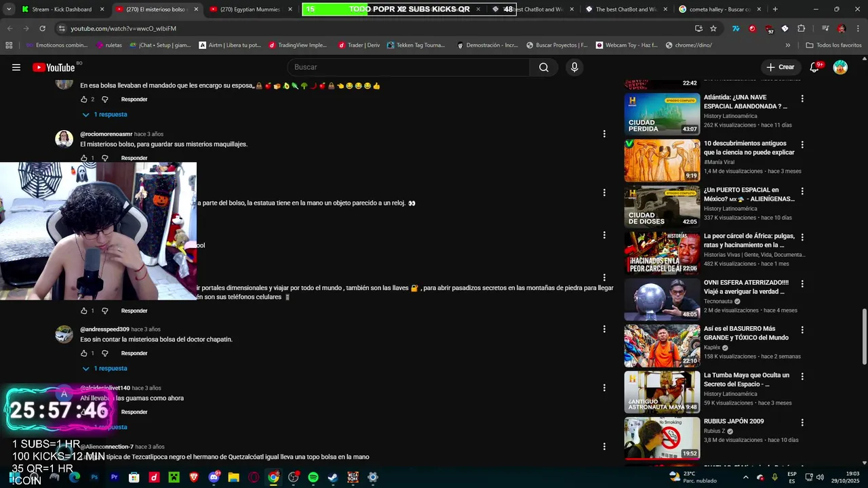Open options for the @rociomorenoasmr comment
The height and width of the screenshot is (488, 868).
coord(604,134)
